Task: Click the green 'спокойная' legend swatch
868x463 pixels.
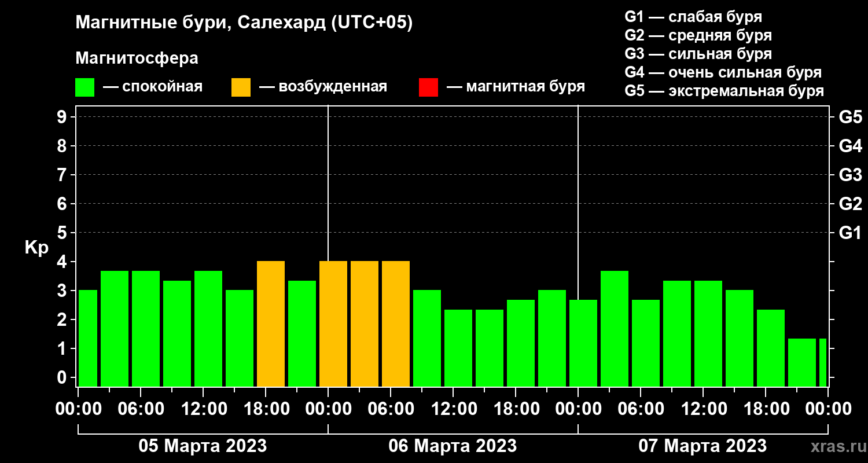Action: pyautogui.click(x=85, y=87)
